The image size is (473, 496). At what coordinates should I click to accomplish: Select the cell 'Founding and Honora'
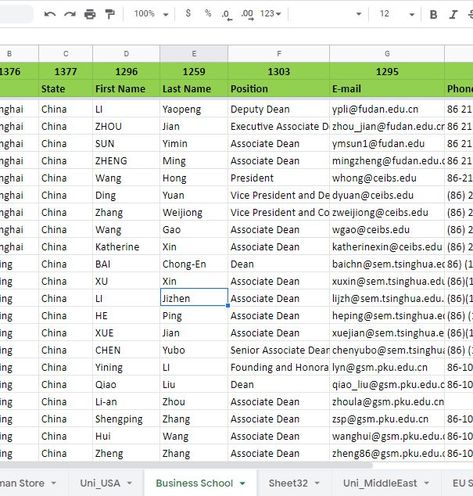pyautogui.click(x=279, y=367)
